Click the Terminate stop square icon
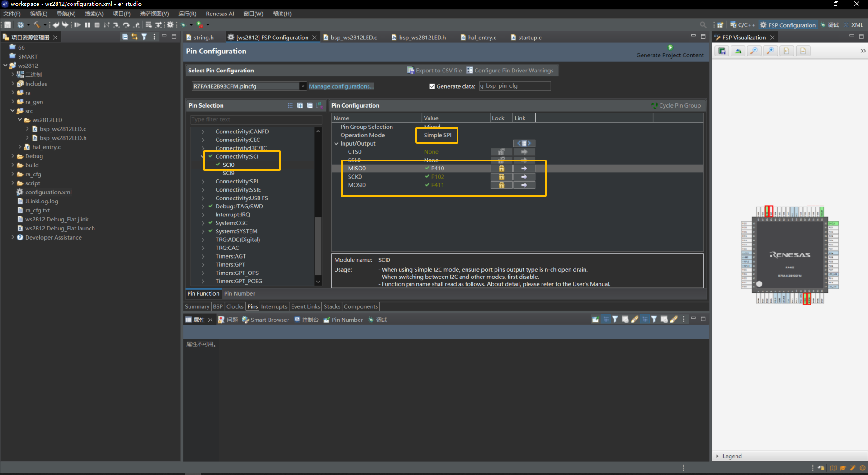868x475 pixels. [x=97, y=25]
